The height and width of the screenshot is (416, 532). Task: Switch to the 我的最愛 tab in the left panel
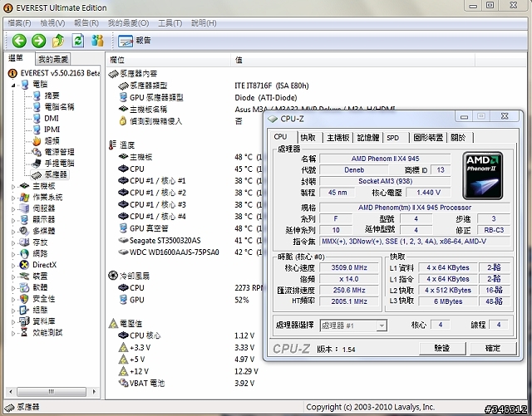[53, 59]
